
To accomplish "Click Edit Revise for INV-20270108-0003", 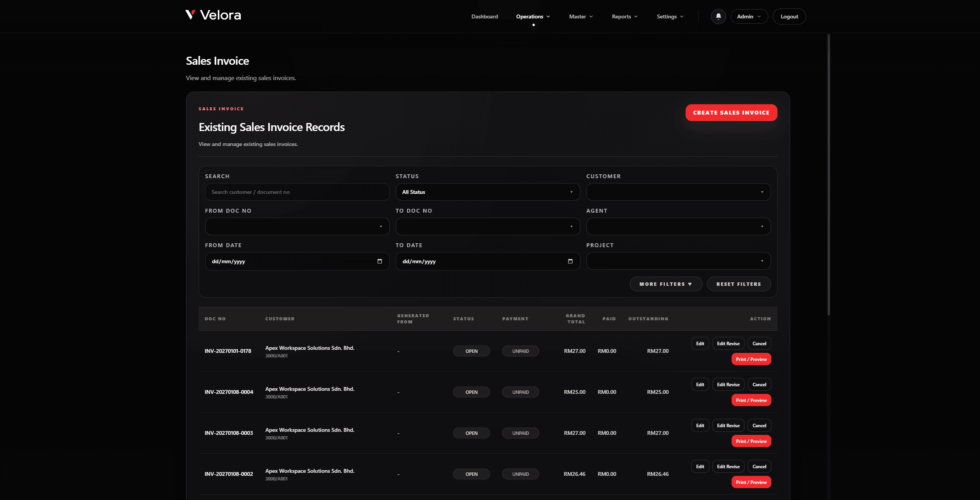I will pyautogui.click(x=728, y=425).
